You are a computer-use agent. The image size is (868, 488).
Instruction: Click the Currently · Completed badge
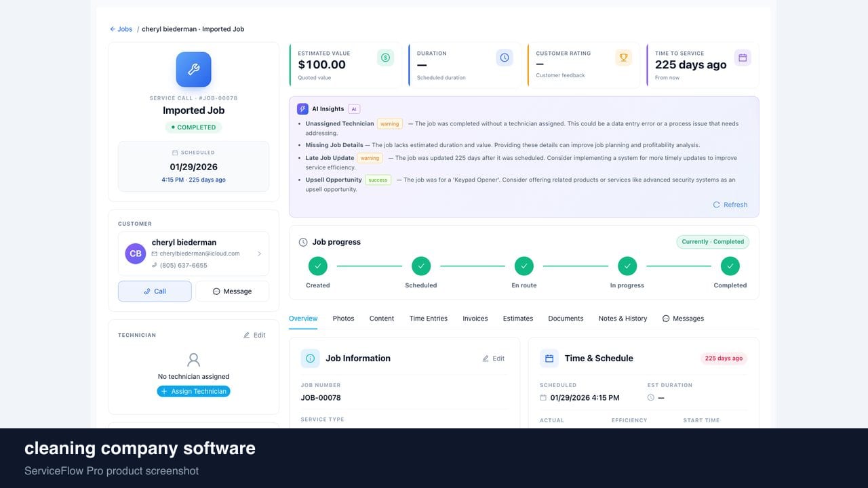(x=713, y=242)
